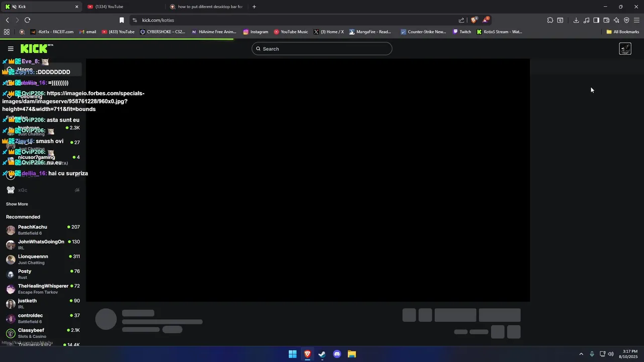Reload the page with the refresh icon
Image resolution: width=644 pixels, height=362 pixels.
27,20
